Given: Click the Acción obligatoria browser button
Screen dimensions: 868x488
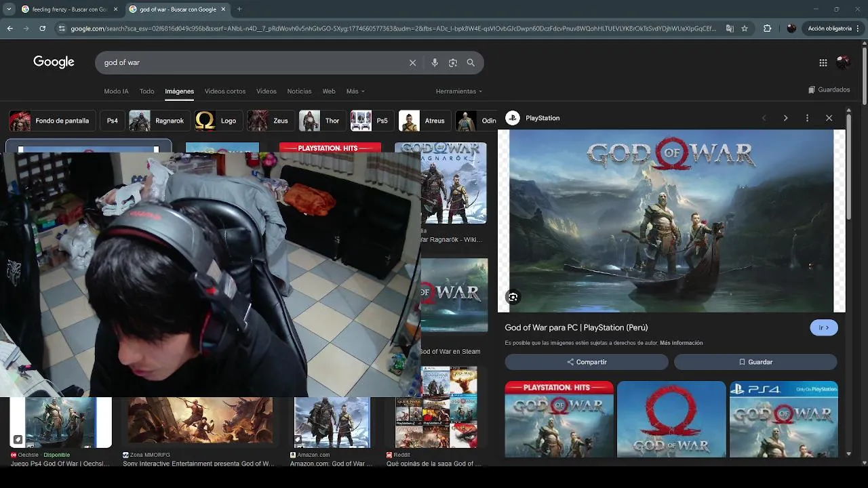Looking at the screenshot, I should click(833, 28).
